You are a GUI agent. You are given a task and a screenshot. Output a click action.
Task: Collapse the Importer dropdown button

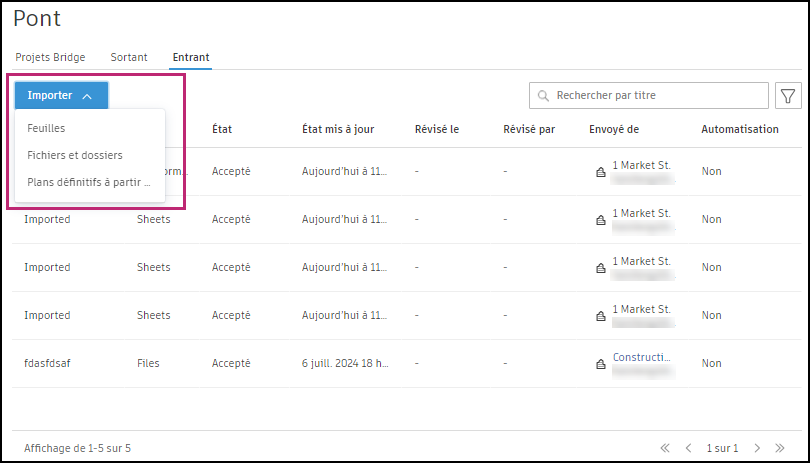click(61, 96)
